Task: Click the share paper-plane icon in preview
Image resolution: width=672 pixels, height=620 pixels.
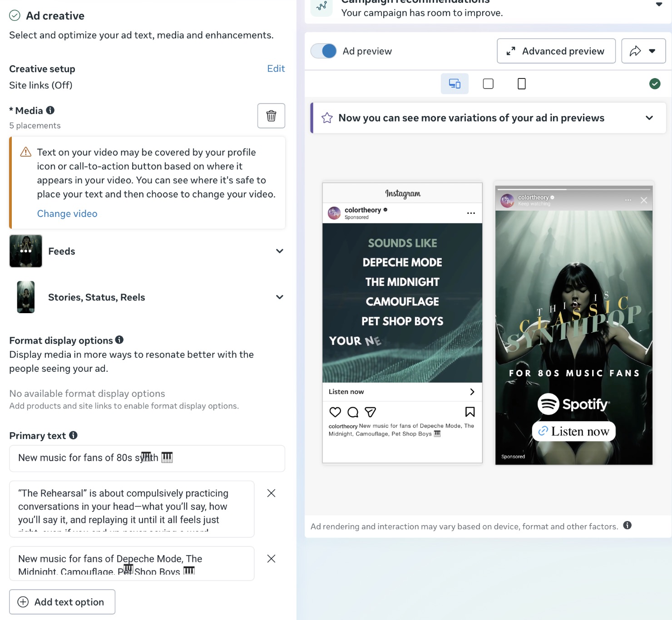Action: coord(370,412)
